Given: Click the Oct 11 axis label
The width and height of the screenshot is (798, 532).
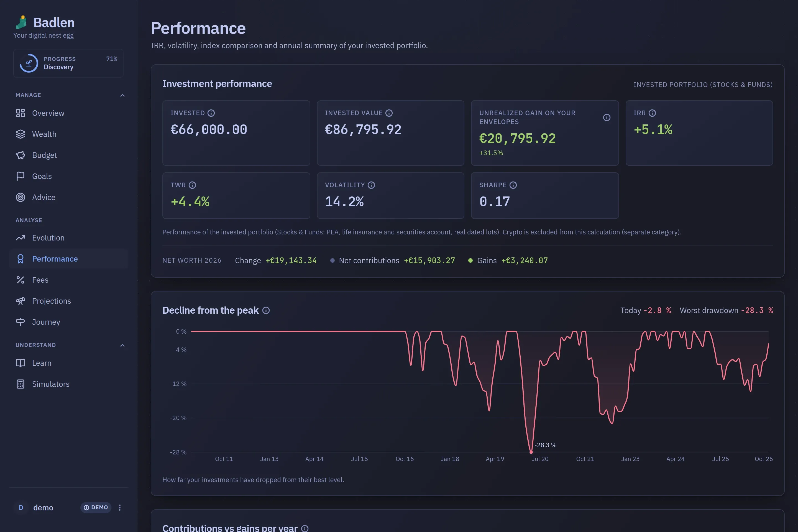Looking at the screenshot, I should 224,459.
